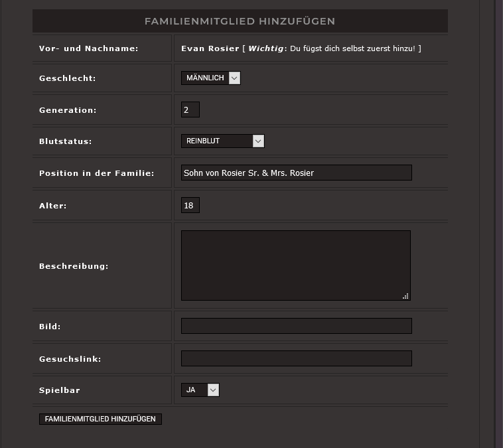
Task: Select the Alter input containing 18
Action: click(x=190, y=206)
